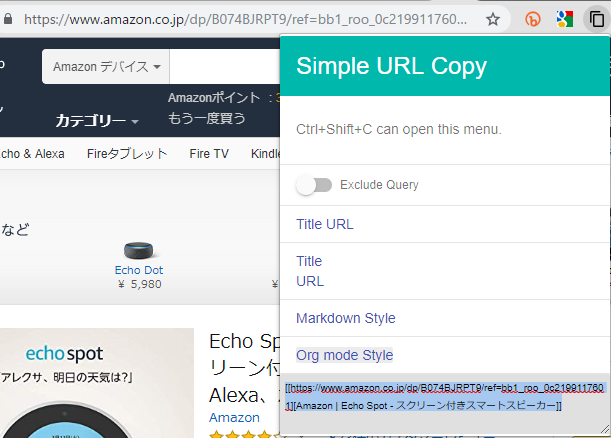The image size is (611, 438).
Task: Open the Amazon デバイス search category dropdown
Action: click(x=106, y=67)
